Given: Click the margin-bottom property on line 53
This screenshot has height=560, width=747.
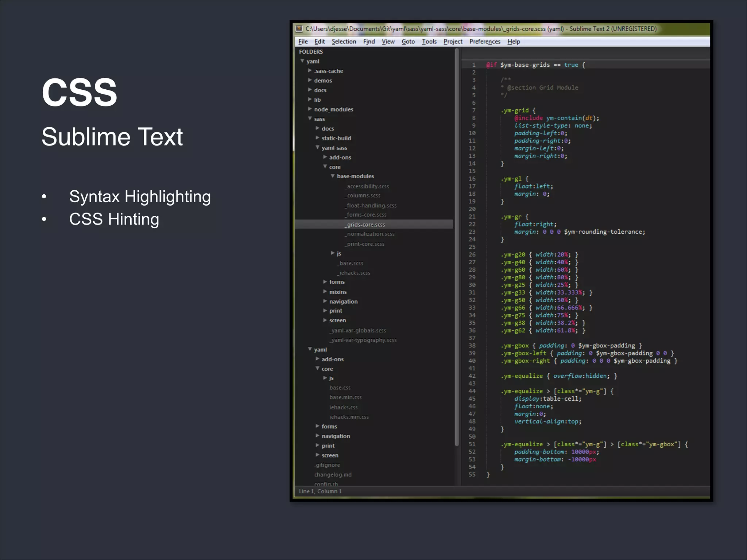Looking at the screenshot, I should pyautogui.click(x=538, y=459).
